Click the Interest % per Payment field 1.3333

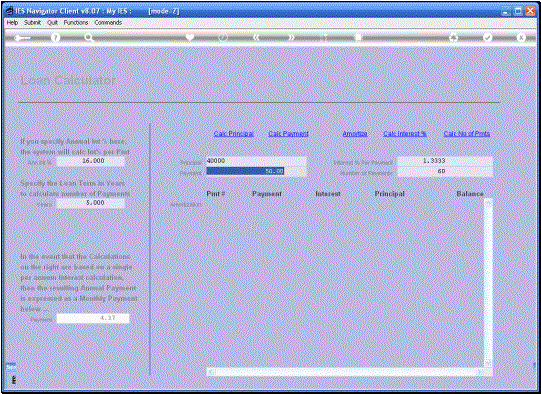click(445, 161)
